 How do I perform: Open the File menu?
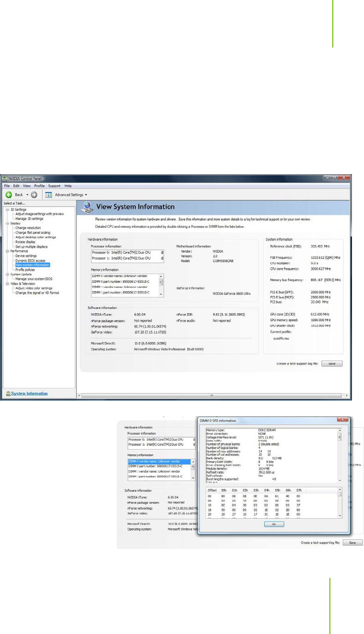7,185
